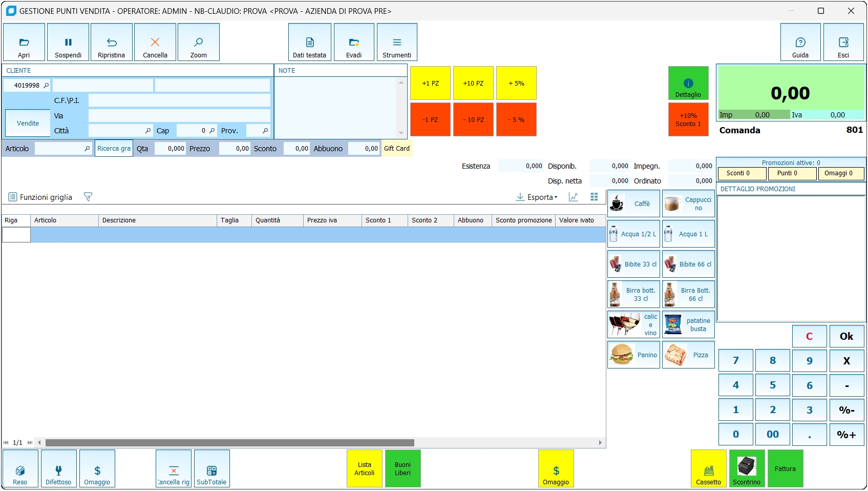Click the Ricerca gra search button

[114, 149]
